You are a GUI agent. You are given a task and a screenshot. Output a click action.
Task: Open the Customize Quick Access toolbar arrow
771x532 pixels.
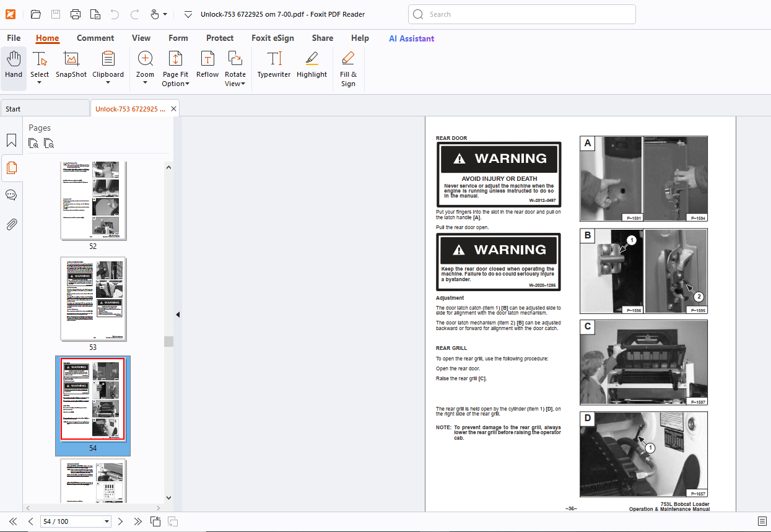tap(188, 14)
